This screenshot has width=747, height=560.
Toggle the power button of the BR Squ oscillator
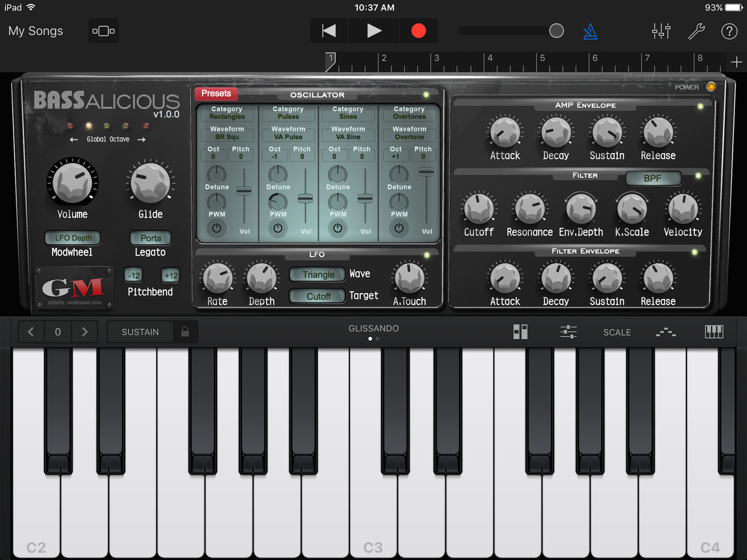point(217,228)
